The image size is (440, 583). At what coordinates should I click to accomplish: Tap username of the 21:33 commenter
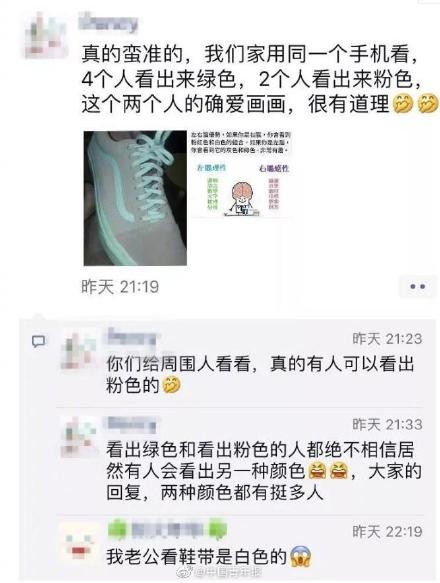(131, 424)
